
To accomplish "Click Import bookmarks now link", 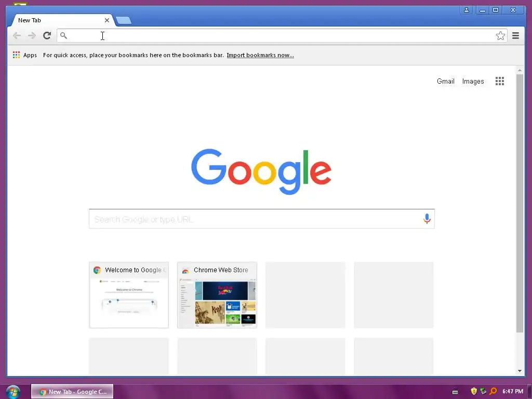I will point(260,55).
